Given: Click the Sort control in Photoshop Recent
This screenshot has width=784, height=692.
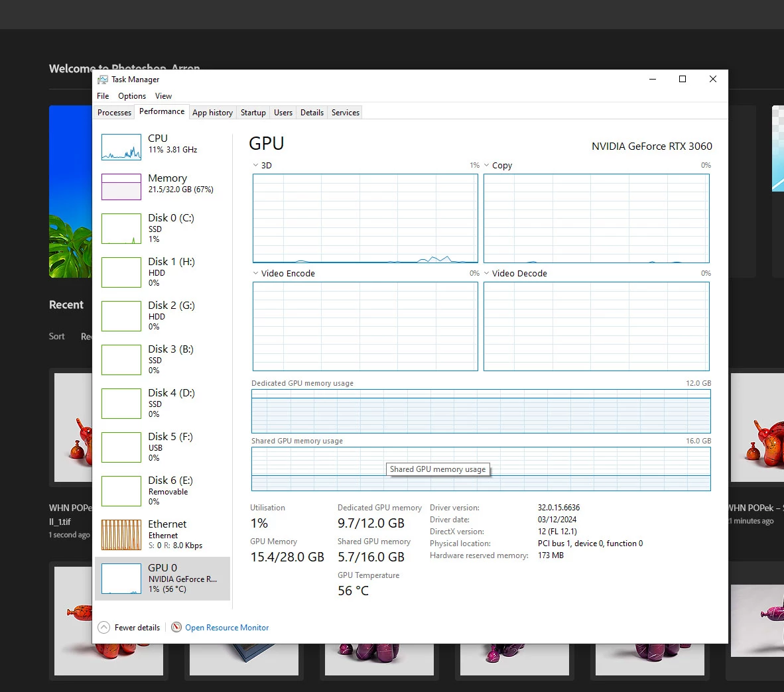Looking at the screenshot, I should [x=56, y=336].
